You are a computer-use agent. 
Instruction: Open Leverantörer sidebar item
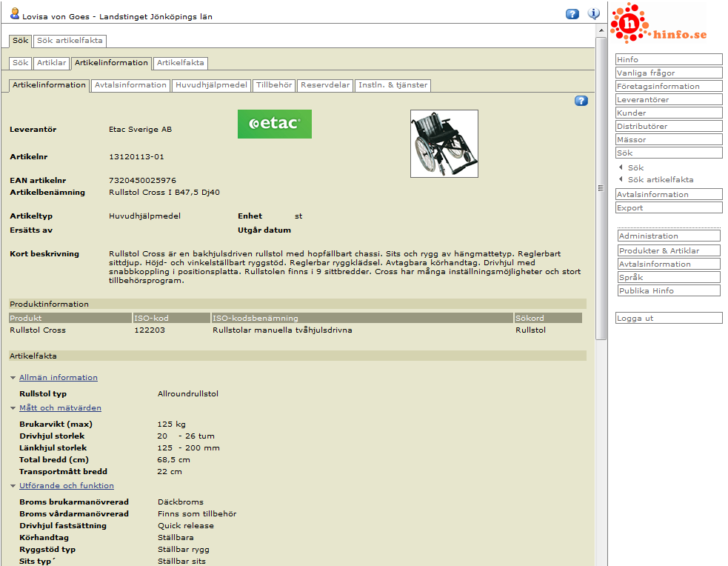click(x=669, y=100)
